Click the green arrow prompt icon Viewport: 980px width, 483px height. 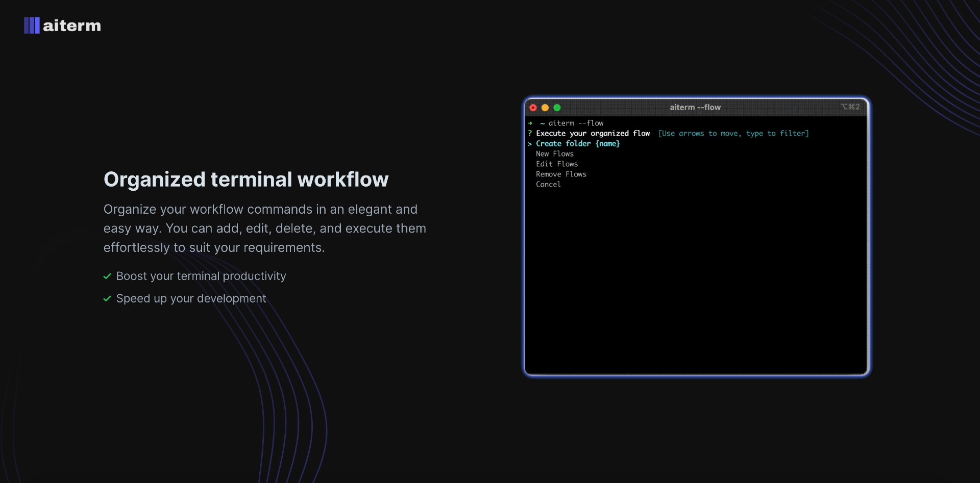531,123
